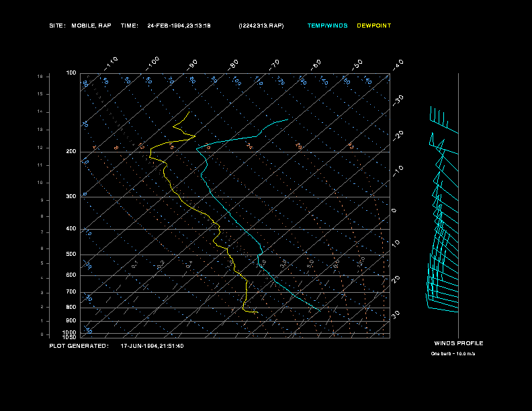Click the 100 pressure level label

pyautogui.click(x=71, y=73)
